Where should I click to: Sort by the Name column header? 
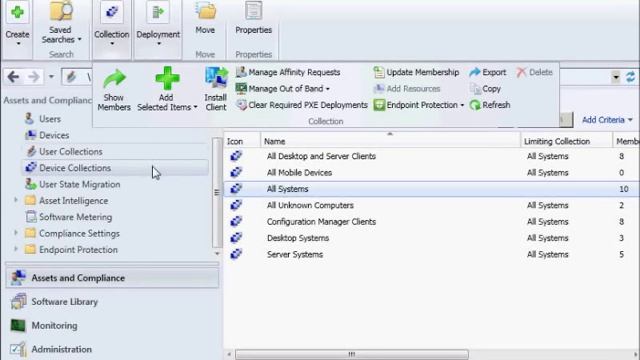tap(390, 141)
